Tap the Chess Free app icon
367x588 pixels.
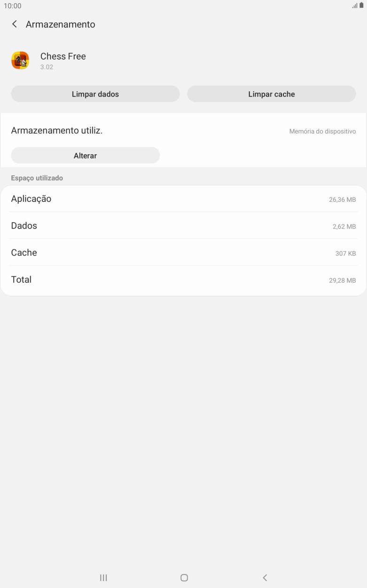point(20,61)
